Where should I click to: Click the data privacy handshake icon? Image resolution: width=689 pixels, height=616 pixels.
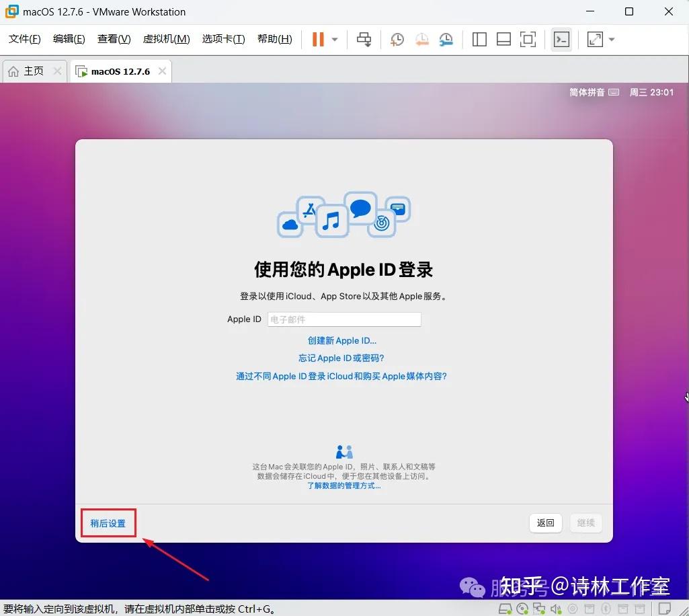tap(344, 451)
